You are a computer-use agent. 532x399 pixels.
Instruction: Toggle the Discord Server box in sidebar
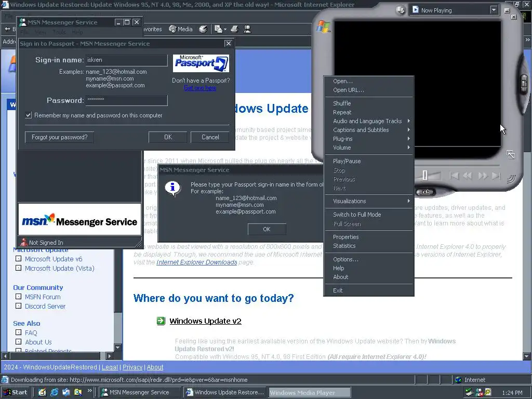19,305
